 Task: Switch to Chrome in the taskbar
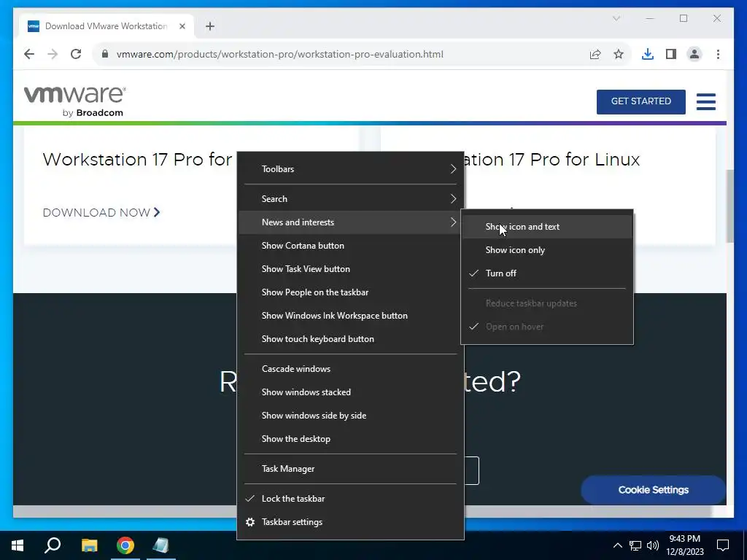click(125, 545)
